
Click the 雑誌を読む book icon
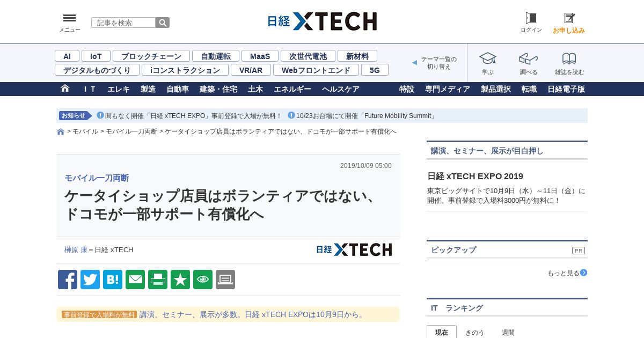[x=569, y=58]
